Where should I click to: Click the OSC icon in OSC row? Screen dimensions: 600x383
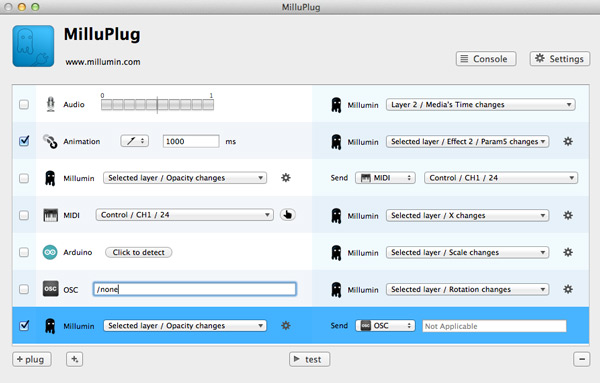[x=51, y=289]
